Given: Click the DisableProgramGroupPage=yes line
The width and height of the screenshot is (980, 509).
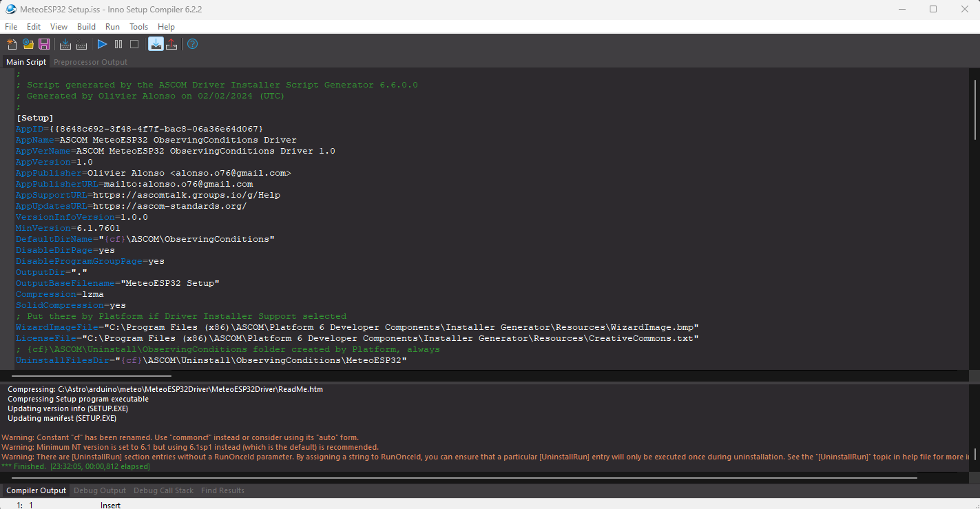Looking at the screenshot, I should click(90, 261).
